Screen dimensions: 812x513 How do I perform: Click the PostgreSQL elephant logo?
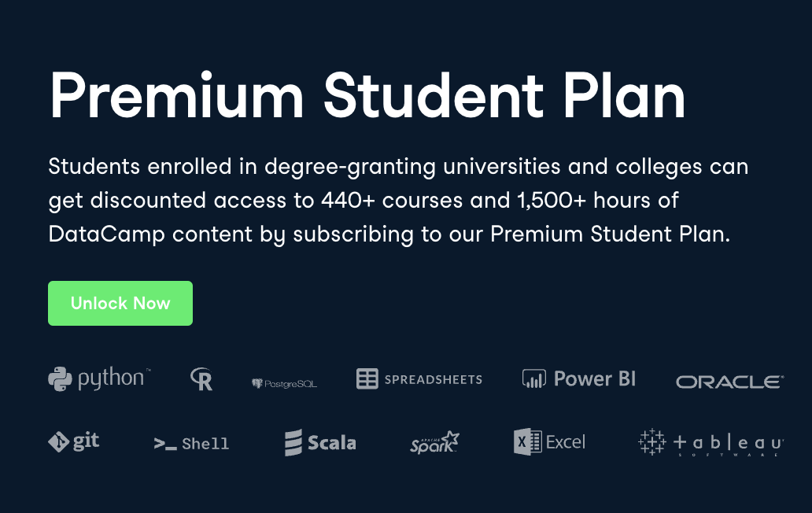pos(257,383)
